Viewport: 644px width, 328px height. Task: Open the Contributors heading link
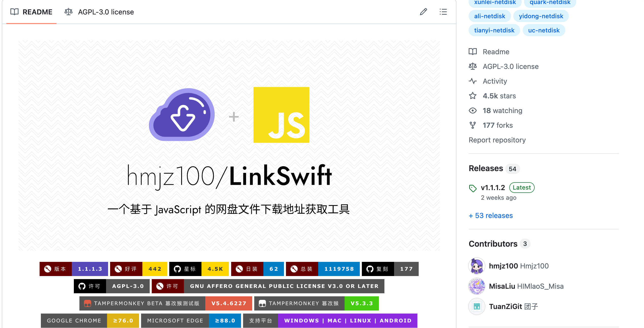point(493,244)
